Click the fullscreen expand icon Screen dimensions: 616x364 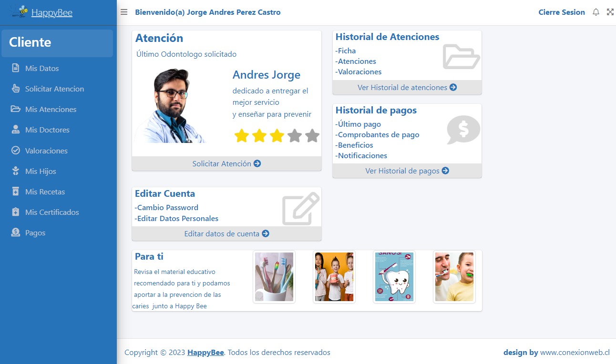[x=610, y=12]
